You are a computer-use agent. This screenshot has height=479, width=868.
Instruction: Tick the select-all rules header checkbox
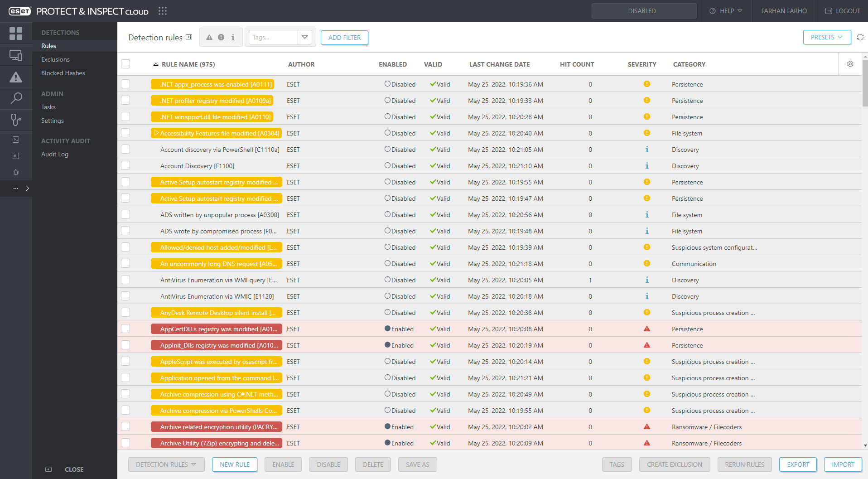click(125, 64)
